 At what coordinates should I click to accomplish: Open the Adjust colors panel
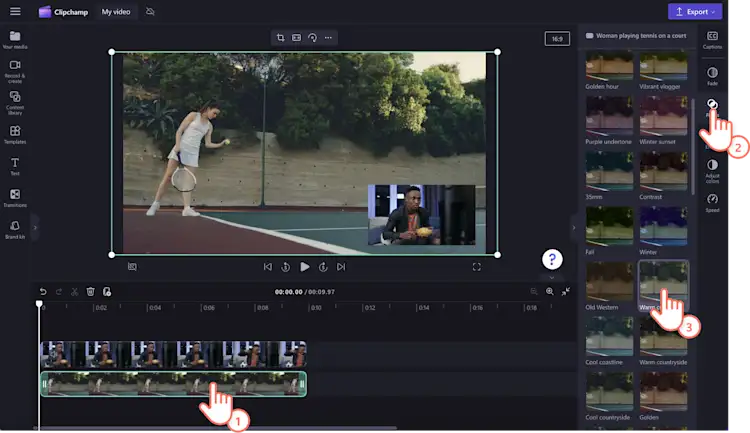[712, 171]
